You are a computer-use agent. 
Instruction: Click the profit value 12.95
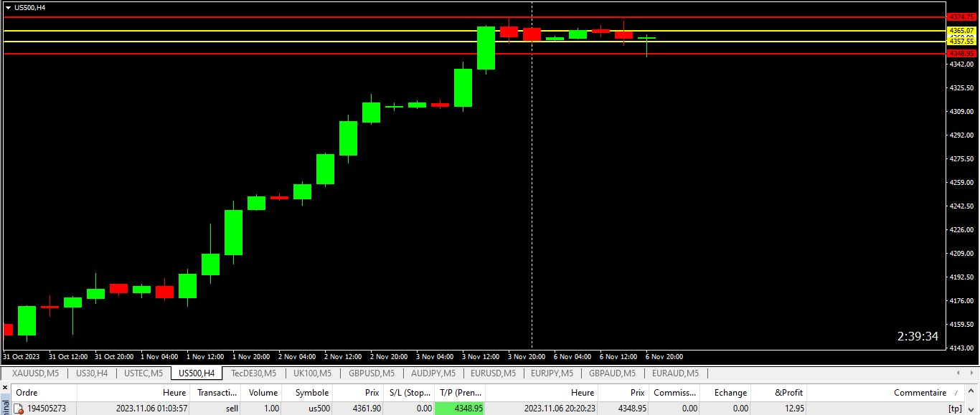tap(793, 409)
